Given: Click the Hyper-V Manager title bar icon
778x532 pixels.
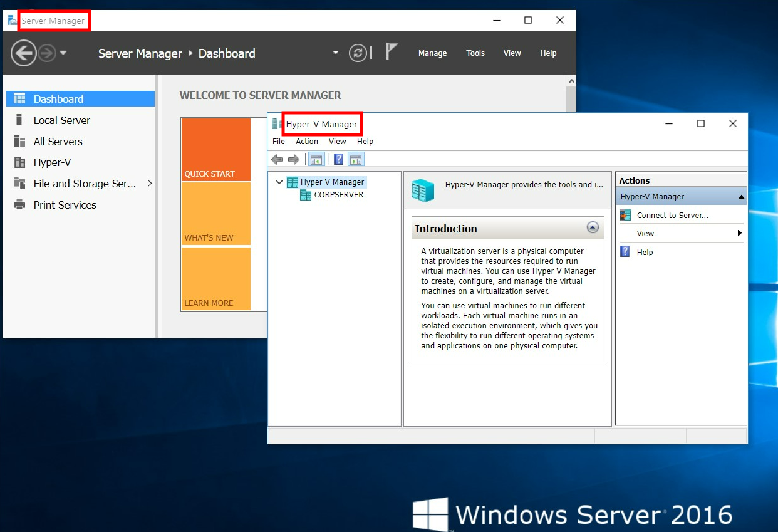Looking at the screenshot, I should (x=277, y=123).
